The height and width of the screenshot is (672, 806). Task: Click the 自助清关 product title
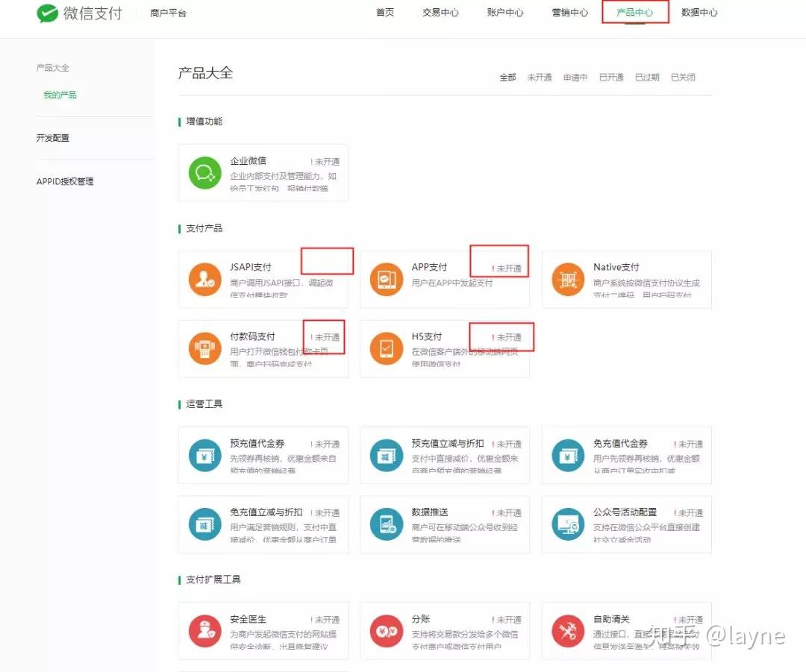611,619
